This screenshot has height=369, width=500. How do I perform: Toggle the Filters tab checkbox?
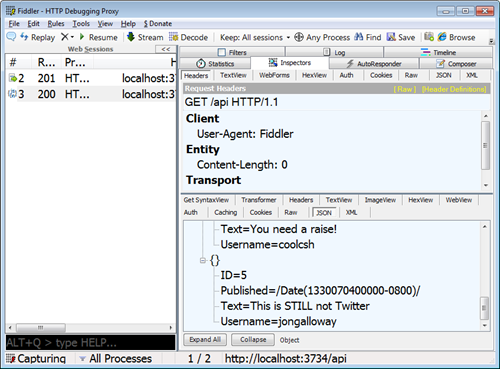pyautogui.click(x=222, y=52)
